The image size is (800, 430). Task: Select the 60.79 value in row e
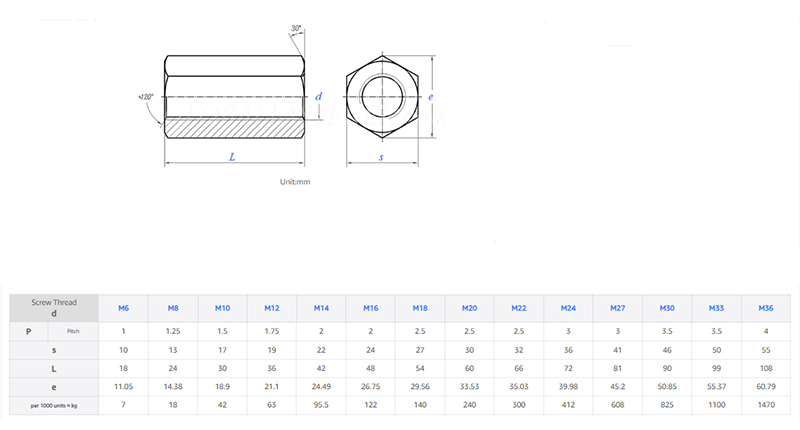coord(765,385)
